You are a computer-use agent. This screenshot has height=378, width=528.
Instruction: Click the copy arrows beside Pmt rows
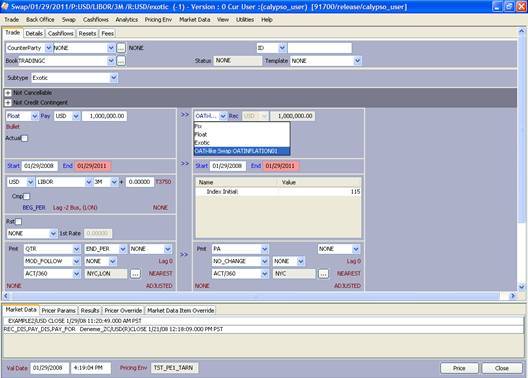click(x=184, y=254)
